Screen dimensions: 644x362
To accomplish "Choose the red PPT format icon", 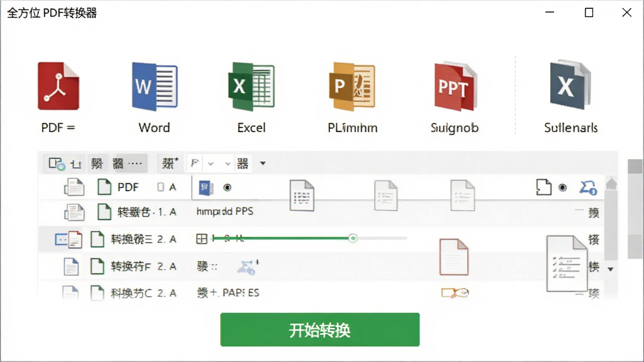I will pyautogui.click(x=455, y=86).
